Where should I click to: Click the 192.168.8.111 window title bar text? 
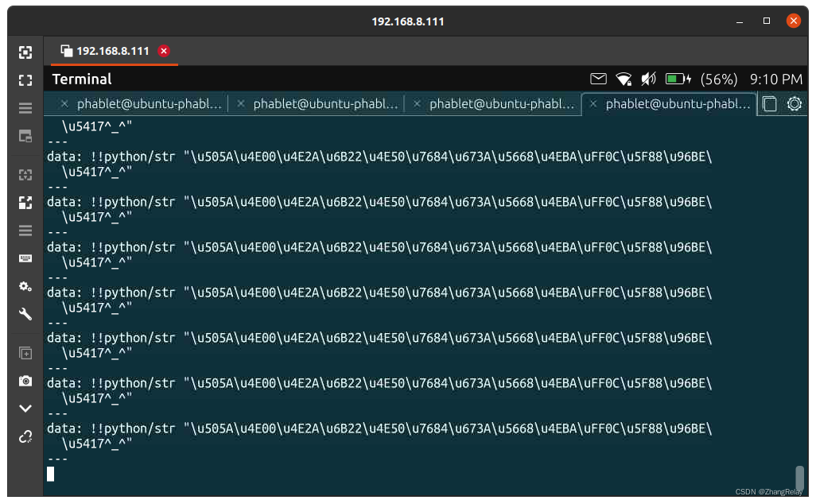coord(408,21)
